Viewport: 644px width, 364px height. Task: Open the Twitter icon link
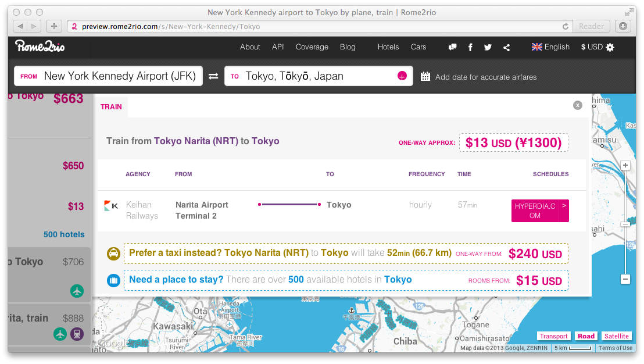pyautogui.click(x=488, y=47)
